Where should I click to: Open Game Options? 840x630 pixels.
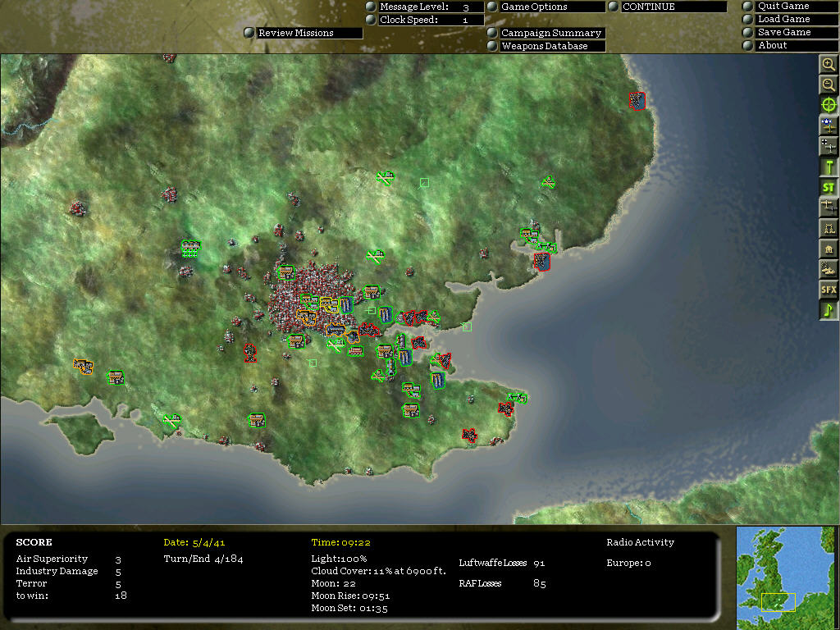pyautogui.click(x=552, y=7)
